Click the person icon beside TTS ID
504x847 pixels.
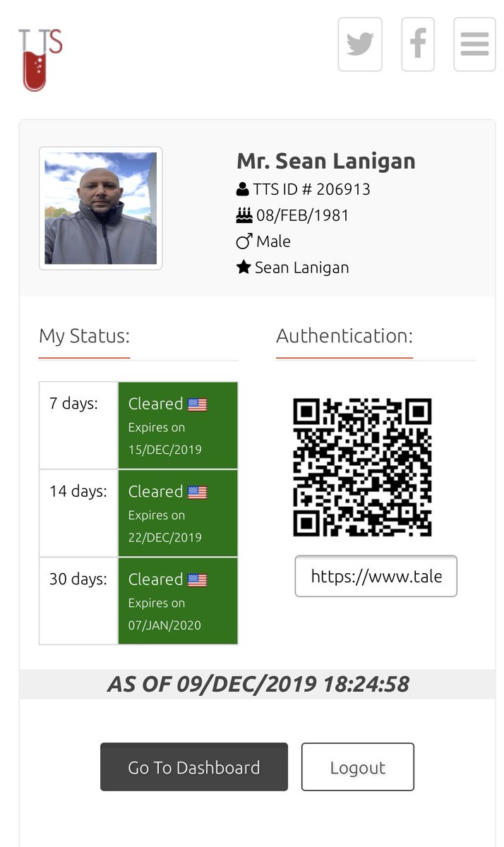(x=243, y=189)
